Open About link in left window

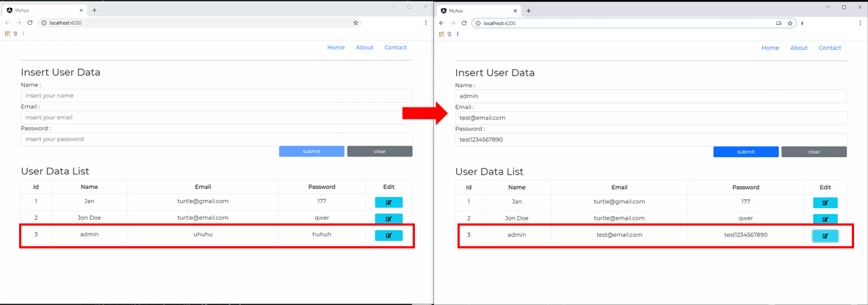(364, 48)
